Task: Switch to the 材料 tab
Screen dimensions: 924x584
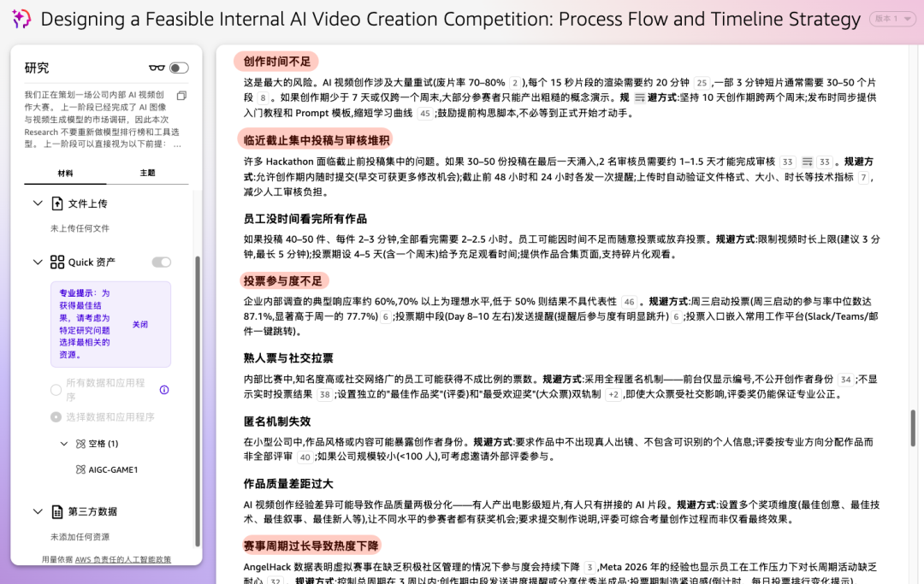Action: click(65, 173)
